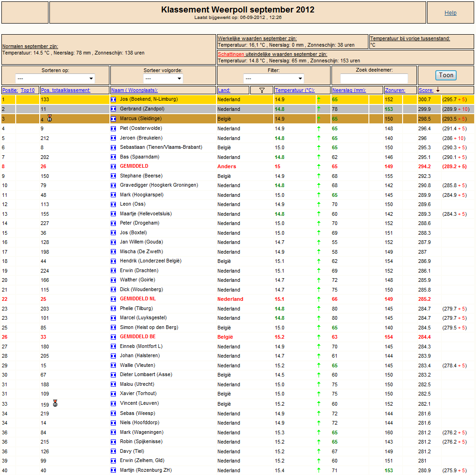Sort by Naam (Woonplaats) column header
Viewport: 476px width, 475px height.
point(134,90)
